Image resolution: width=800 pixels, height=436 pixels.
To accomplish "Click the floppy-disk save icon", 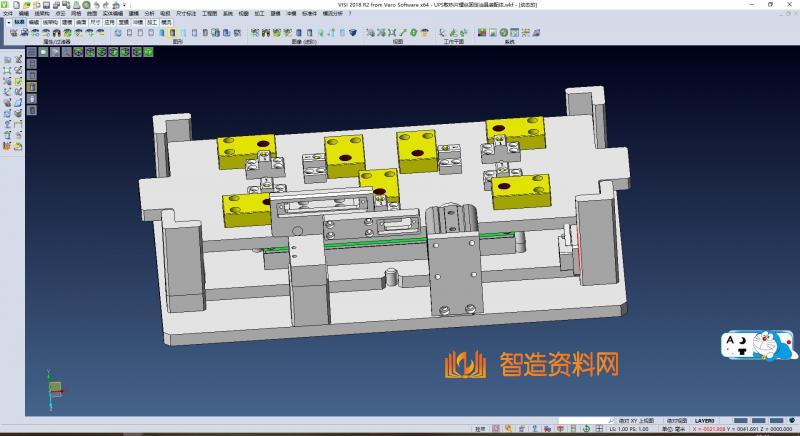I will 46,5.
